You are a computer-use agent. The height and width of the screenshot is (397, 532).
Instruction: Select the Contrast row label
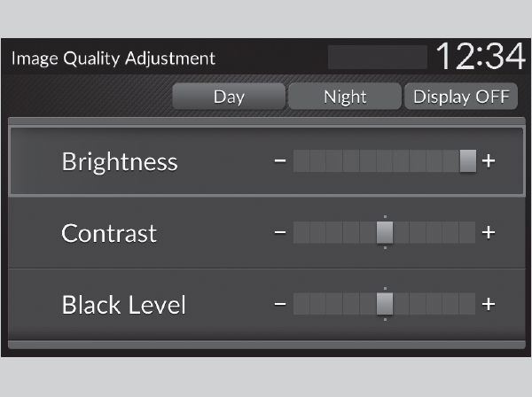click(109, 234)
